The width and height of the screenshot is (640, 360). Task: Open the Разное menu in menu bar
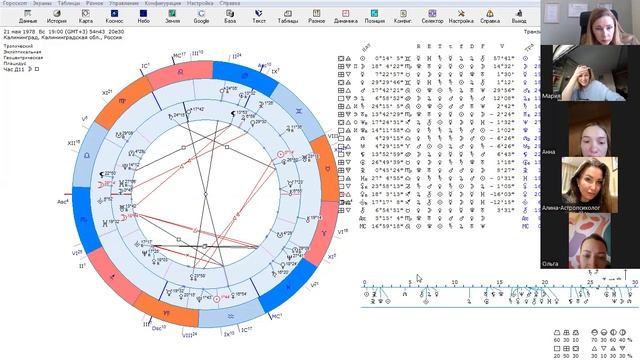coord(94,3)
